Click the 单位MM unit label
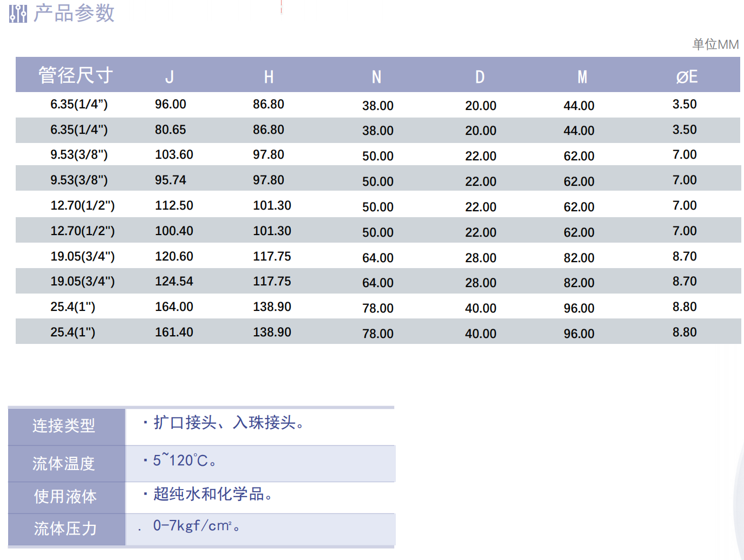The height and width of the screenshot is (560, 744). pos(715,44)
